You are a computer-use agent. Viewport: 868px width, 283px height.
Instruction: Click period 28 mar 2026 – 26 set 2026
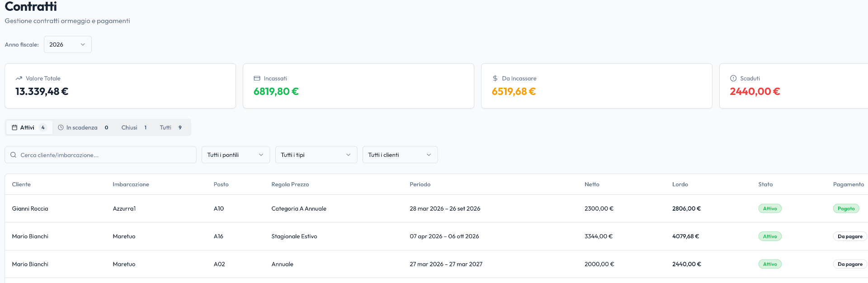tap(445, 208)
